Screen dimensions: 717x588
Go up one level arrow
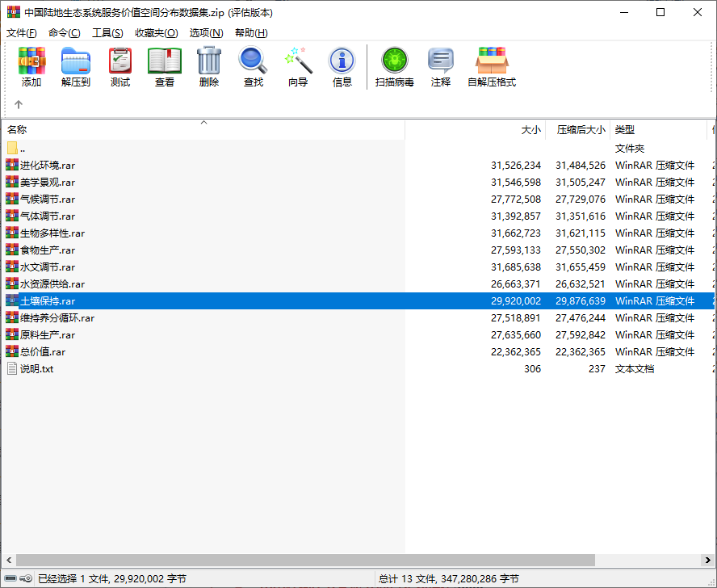[x=19, y=104]
